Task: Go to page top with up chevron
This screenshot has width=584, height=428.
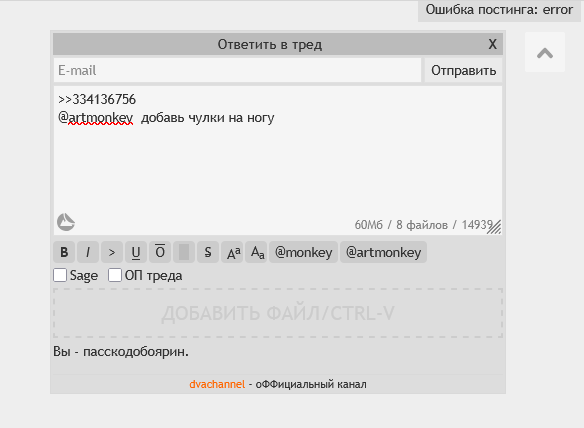Action: (545, 52)
